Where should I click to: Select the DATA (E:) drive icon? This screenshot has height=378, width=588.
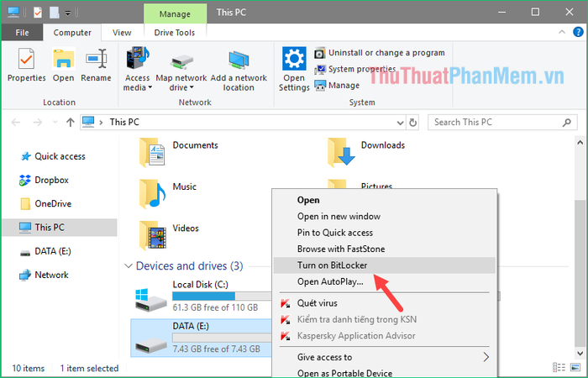150,344
